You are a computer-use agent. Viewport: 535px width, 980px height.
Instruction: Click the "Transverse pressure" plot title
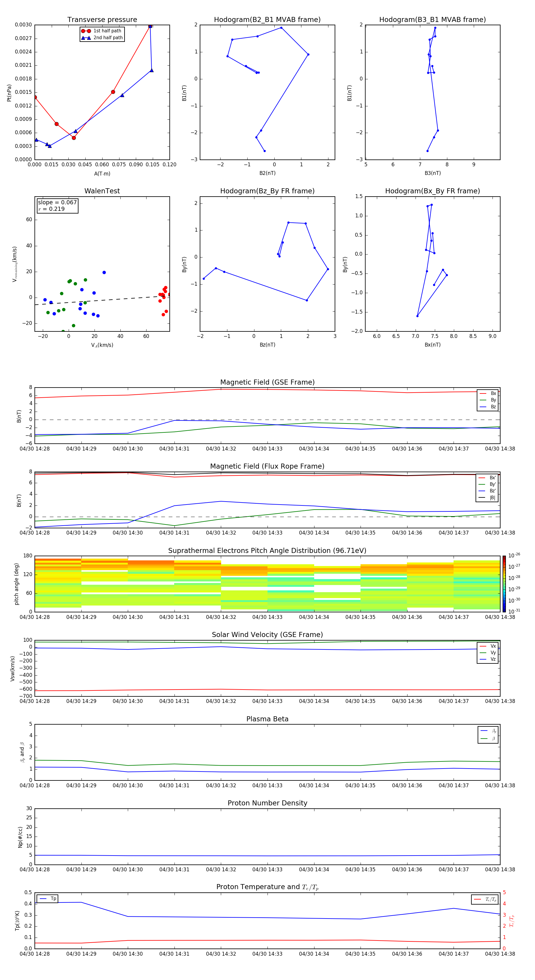[x=102, y=19]
